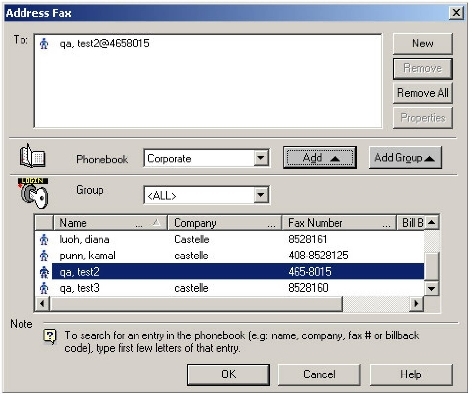Screen dimensions: 472x397
Task: Click the phonebook book icon
Action: [32, 156]
